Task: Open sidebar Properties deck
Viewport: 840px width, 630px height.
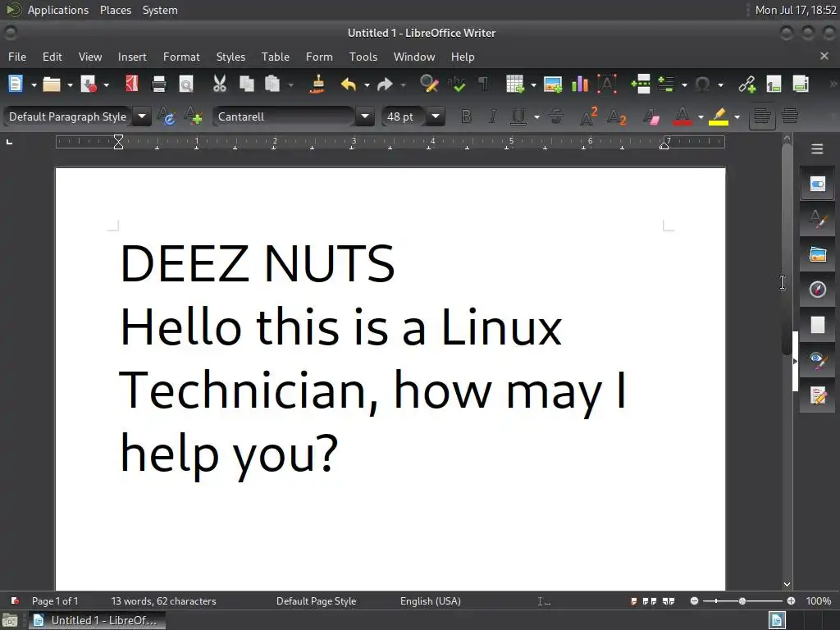Action: pos(818,185)
